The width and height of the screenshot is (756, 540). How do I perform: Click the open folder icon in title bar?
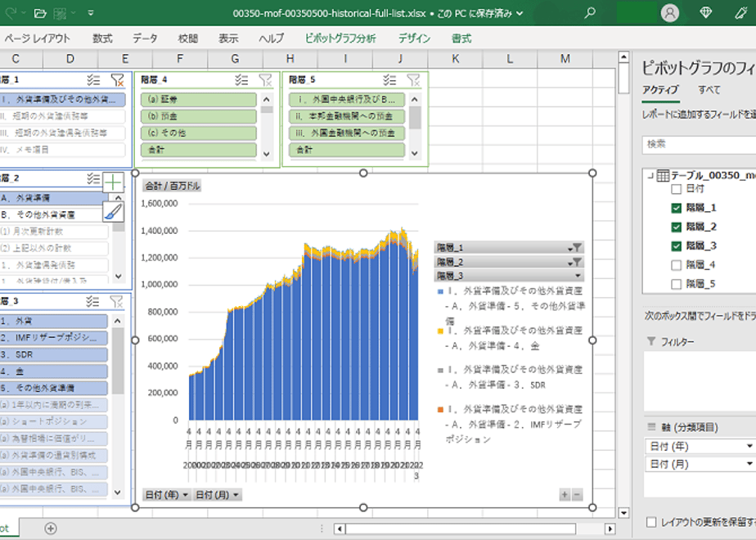tap(41, 13)
